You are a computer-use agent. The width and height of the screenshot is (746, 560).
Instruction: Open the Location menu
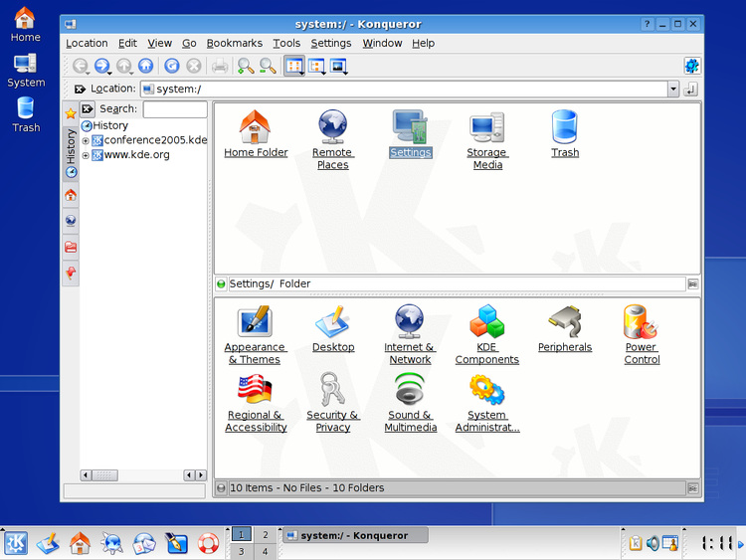tap(87, 44)
